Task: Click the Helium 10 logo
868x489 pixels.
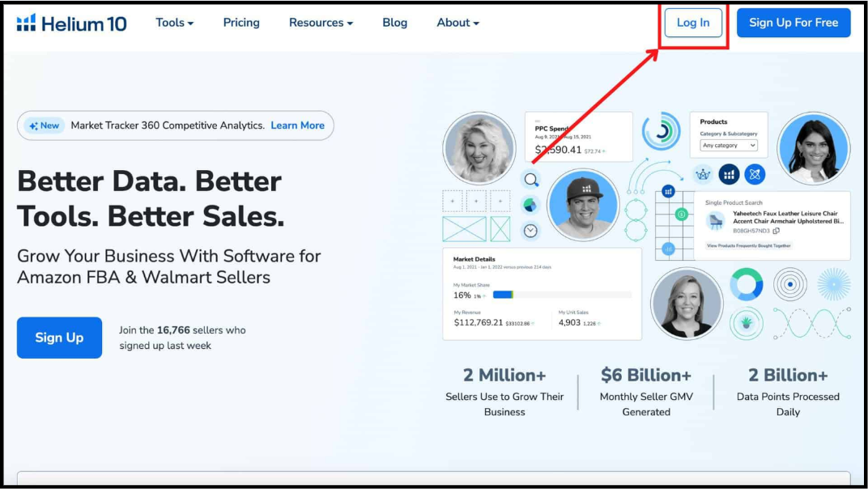Action: coord(71,23)
